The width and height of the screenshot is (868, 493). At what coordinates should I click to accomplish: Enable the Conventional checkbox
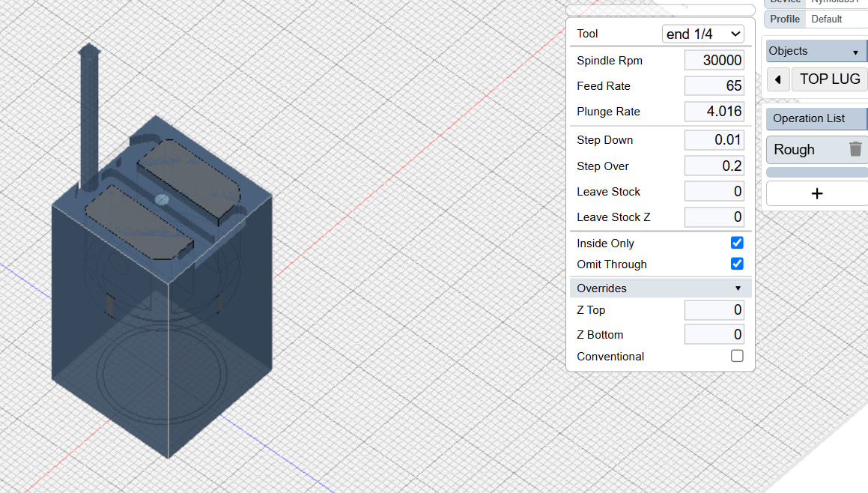pyautogui.click(x=737, y=356)
